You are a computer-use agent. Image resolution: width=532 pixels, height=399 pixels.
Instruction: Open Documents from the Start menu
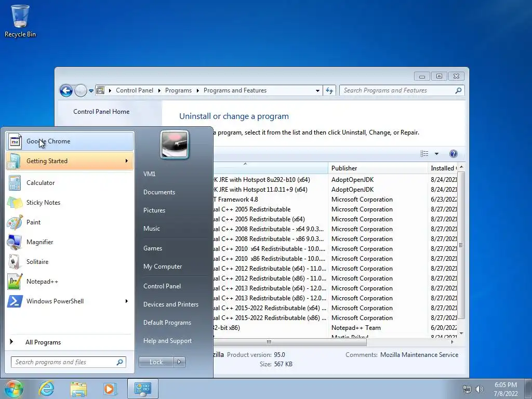coord(159,192)
